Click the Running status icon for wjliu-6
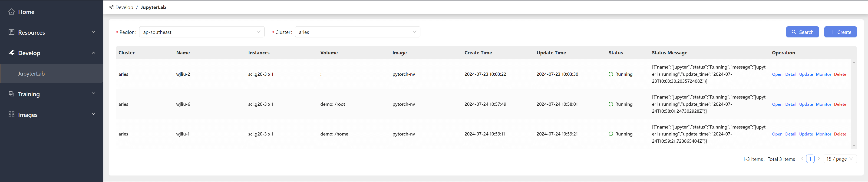 tap(611, 104)
